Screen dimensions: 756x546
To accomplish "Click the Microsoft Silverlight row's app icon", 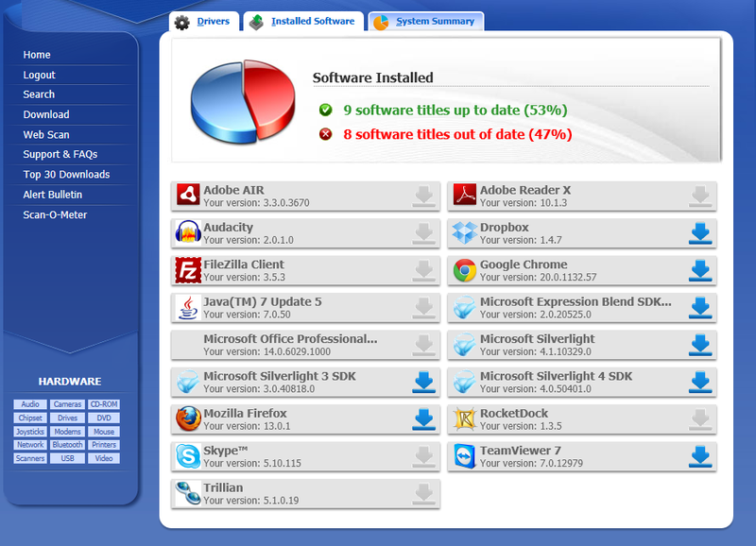I will click(465, 344).
